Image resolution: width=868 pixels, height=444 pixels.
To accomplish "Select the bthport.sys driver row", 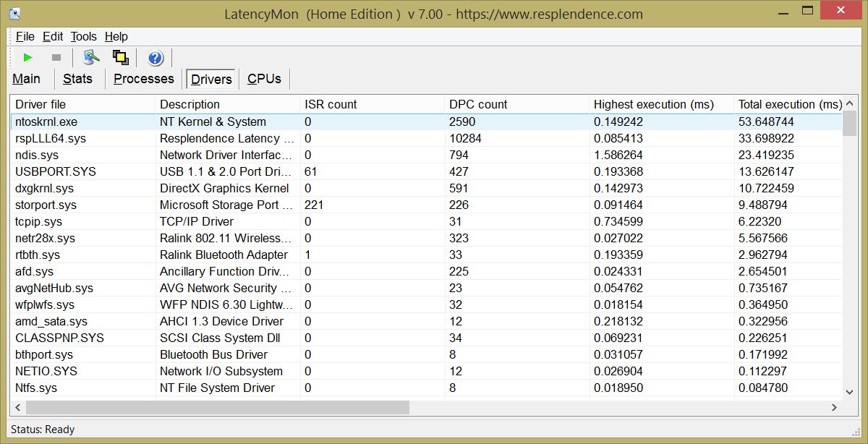I will (427, 354).
